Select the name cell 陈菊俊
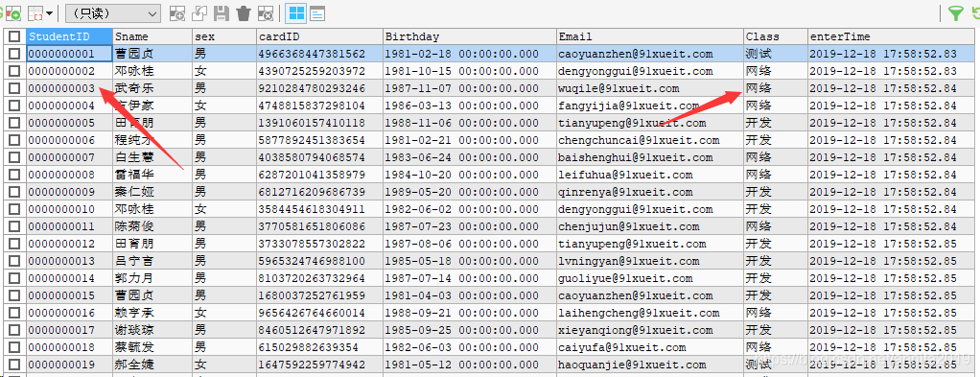The height and width of the screenshot is (377, 980). pyautogui.click(x=152, y=226)
